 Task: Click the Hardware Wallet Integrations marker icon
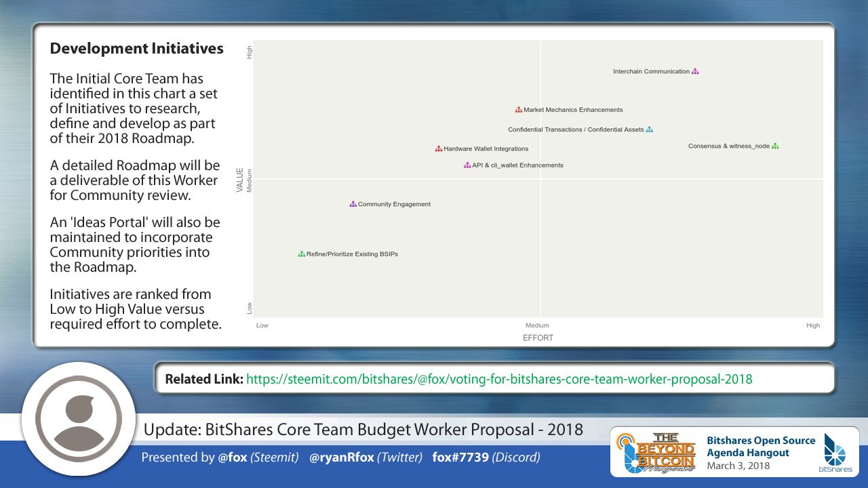click(439, 149)
